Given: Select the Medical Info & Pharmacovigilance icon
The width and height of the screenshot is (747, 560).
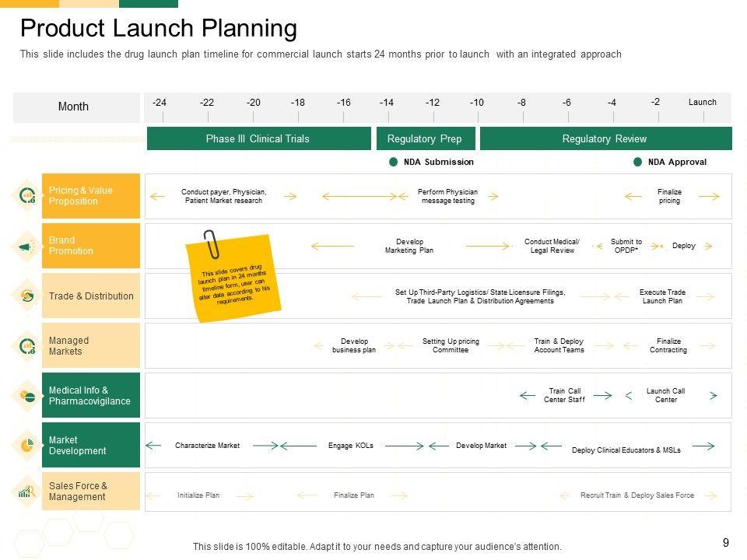Looking at the screenshot, I should click(27, 396).
